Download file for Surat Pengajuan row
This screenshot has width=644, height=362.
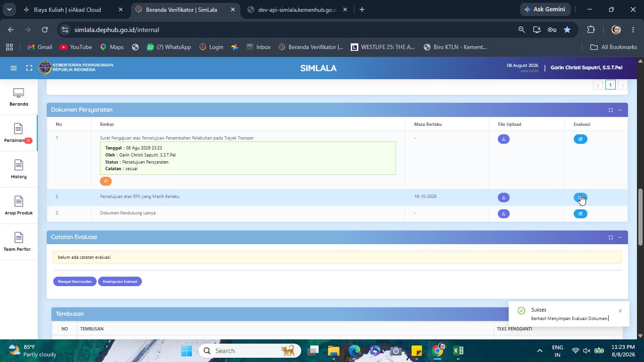click(504, 139)
